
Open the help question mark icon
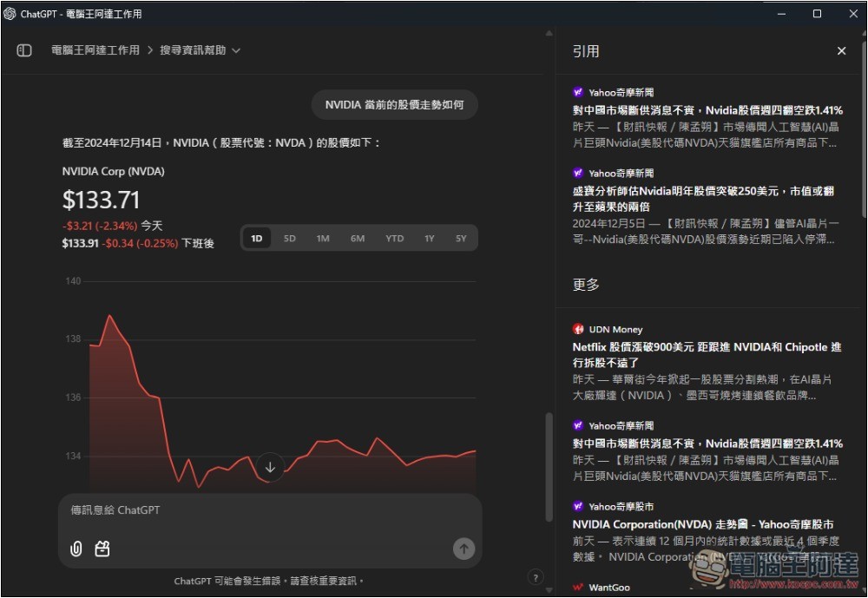click(x=536, y=577)
